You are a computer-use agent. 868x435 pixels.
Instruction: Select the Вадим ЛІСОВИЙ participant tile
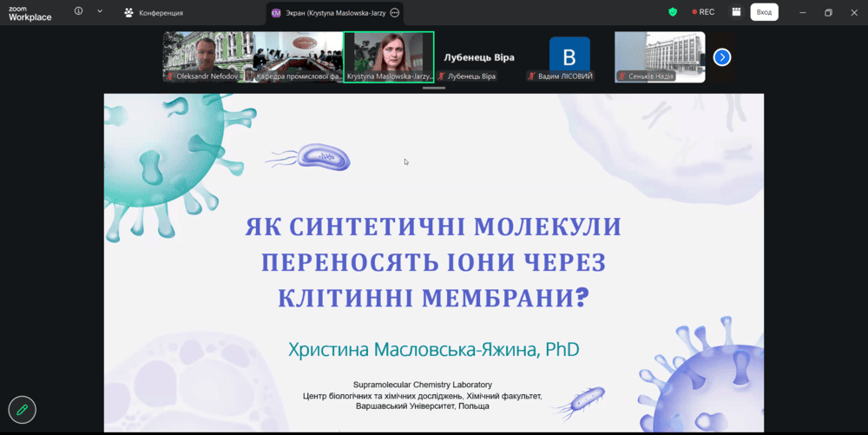569,57
